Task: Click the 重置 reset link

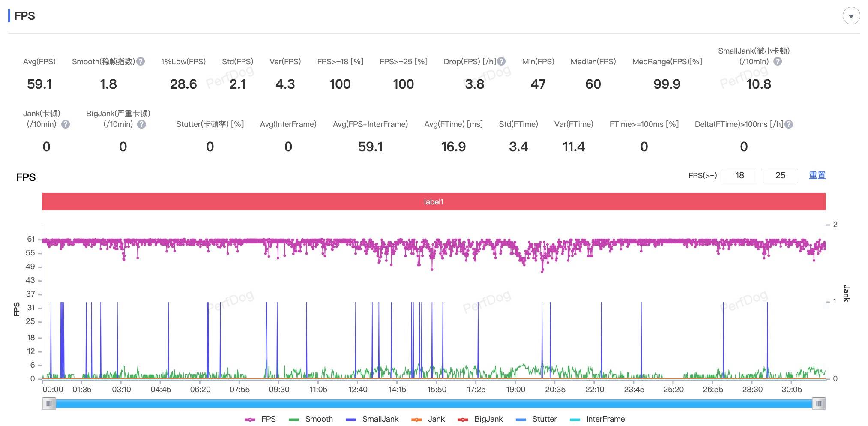Action: tap(817, 175)
